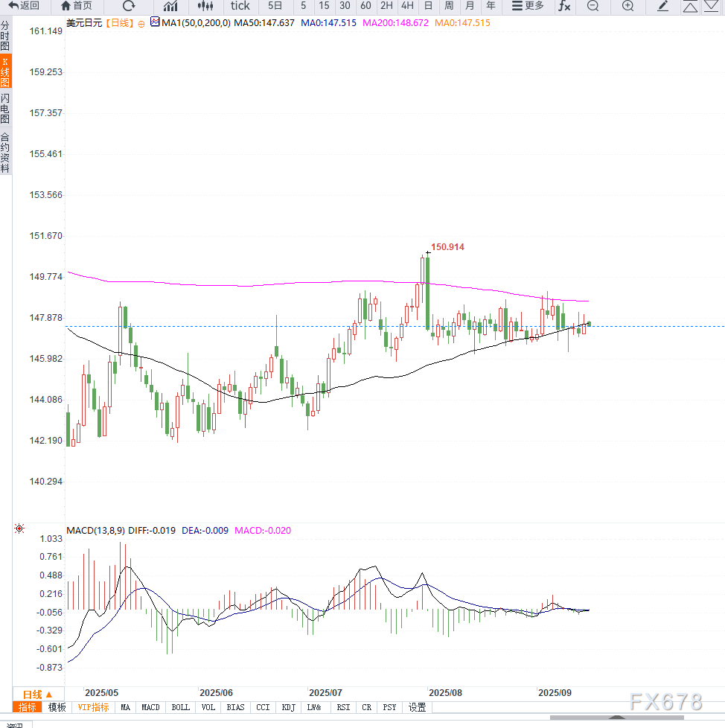
Task: Select the pencil drawing tool
Action: [x=663, y=6]
